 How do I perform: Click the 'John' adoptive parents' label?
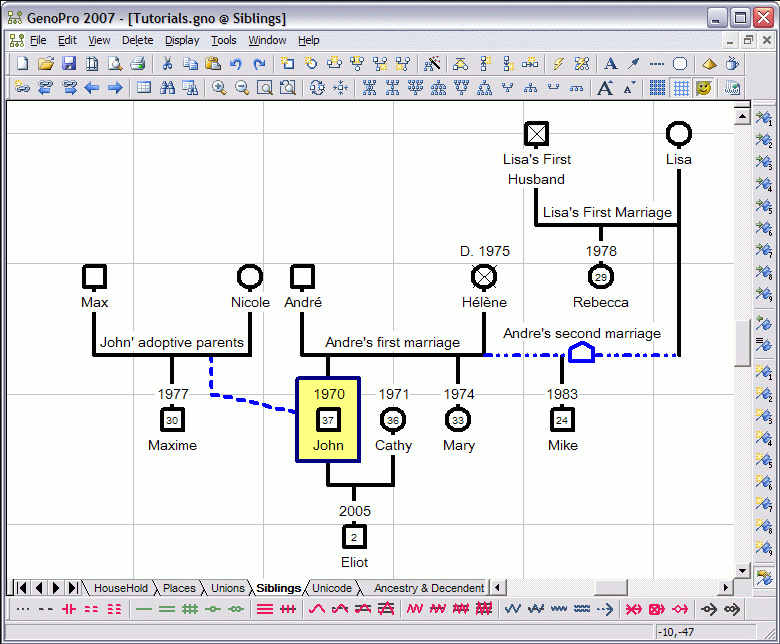click(x=172, y=342)
